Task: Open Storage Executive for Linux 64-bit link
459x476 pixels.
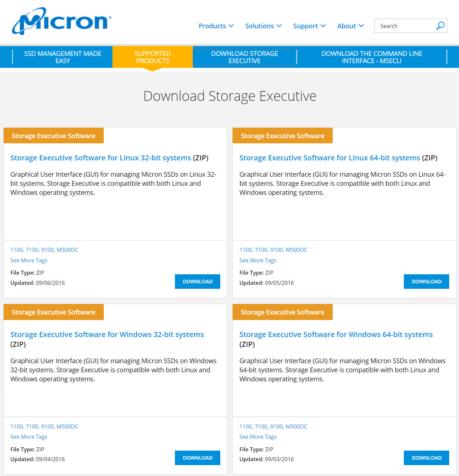Action: point(329,158)
